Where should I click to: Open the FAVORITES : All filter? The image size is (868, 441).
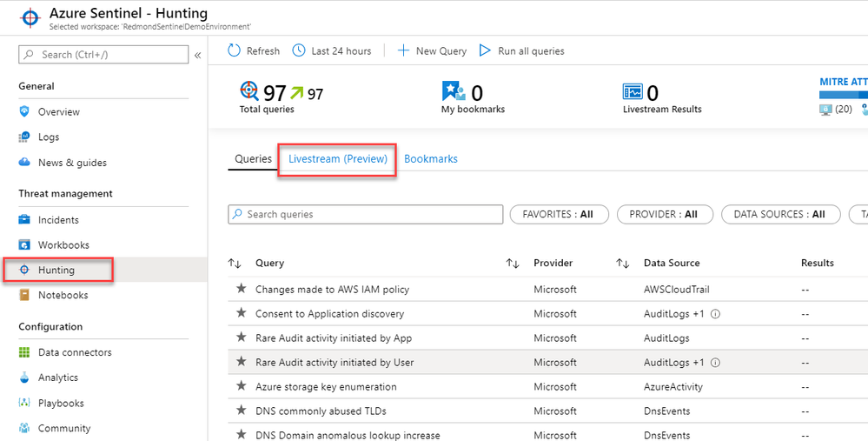tap(558, 214)
